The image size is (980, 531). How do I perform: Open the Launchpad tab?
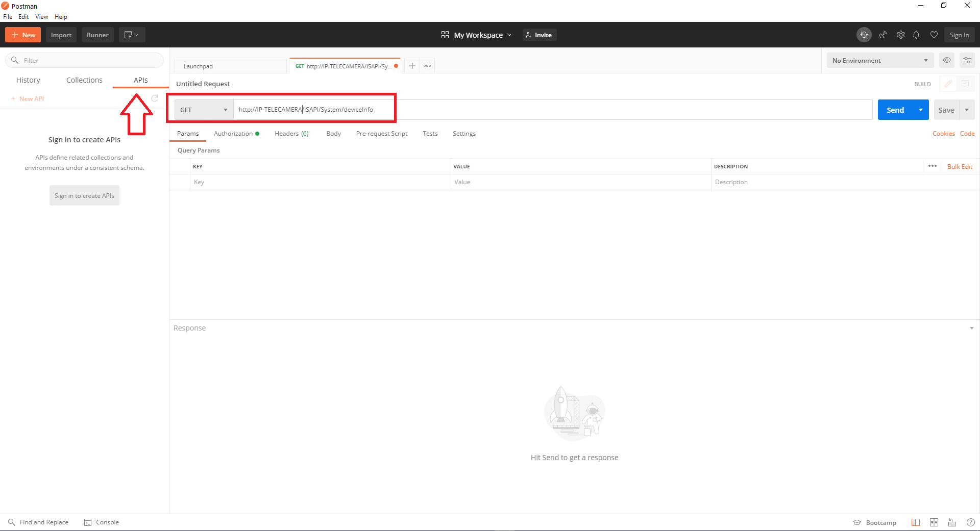point(230,66)
